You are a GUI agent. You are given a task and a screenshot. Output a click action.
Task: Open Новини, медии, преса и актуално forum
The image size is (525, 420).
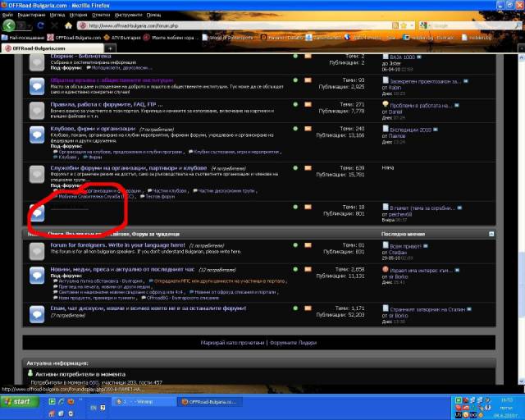pos(122,269)
